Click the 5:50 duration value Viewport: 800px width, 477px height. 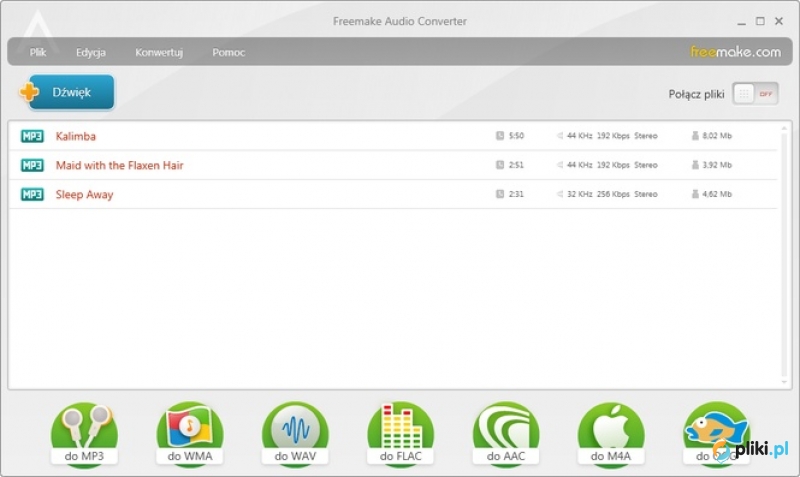click(x=516, y=136)
